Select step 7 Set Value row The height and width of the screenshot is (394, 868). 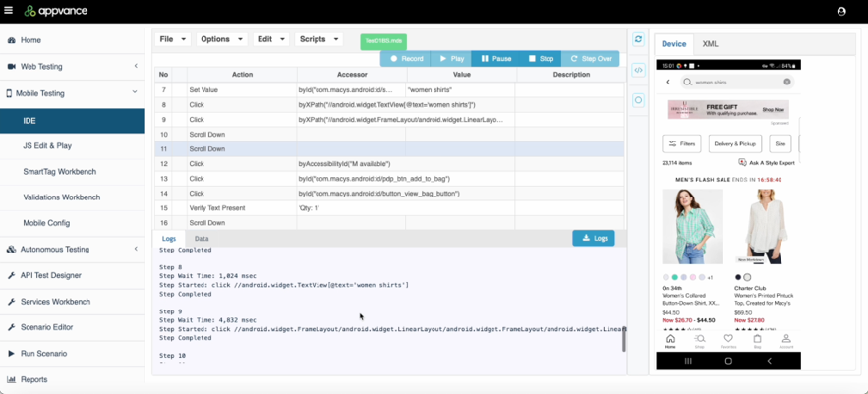pos(389,89)
